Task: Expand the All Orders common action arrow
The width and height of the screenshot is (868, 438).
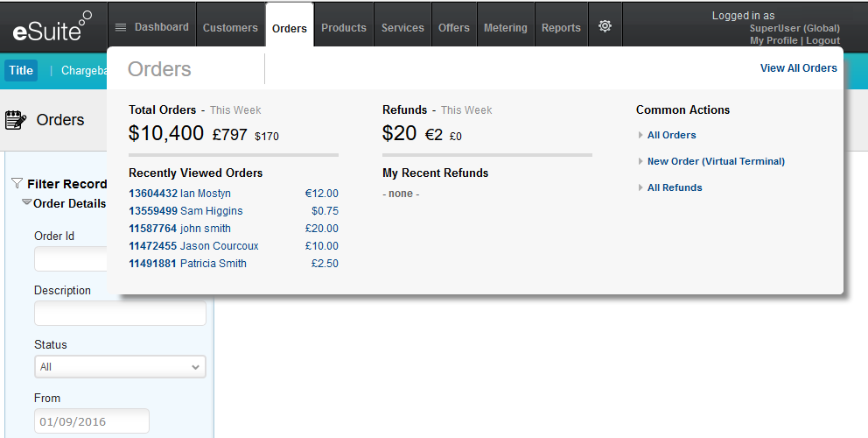Action: [x=640, y=135]
